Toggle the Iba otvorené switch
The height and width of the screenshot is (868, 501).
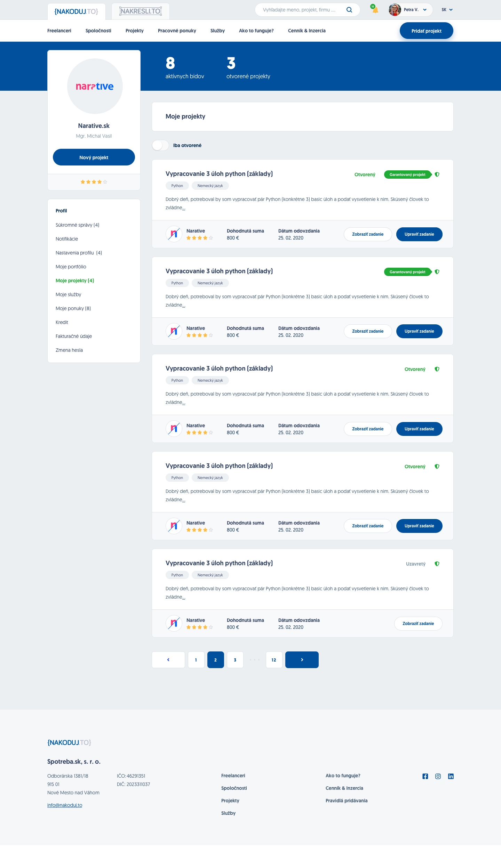tap(160, 145)
